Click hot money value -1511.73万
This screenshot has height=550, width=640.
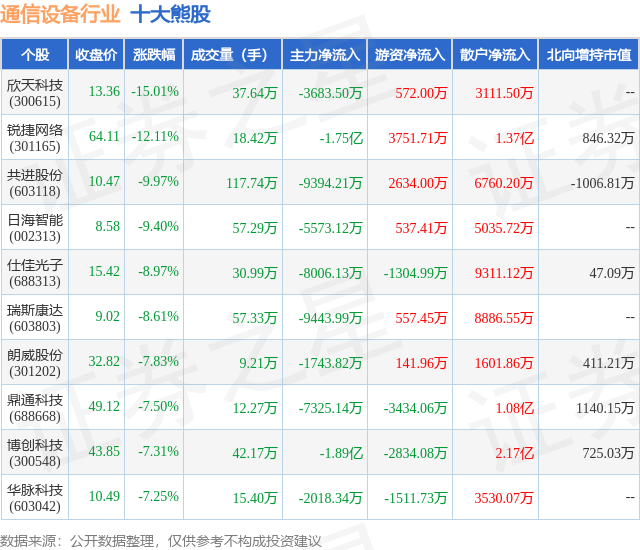click(416, 498)
